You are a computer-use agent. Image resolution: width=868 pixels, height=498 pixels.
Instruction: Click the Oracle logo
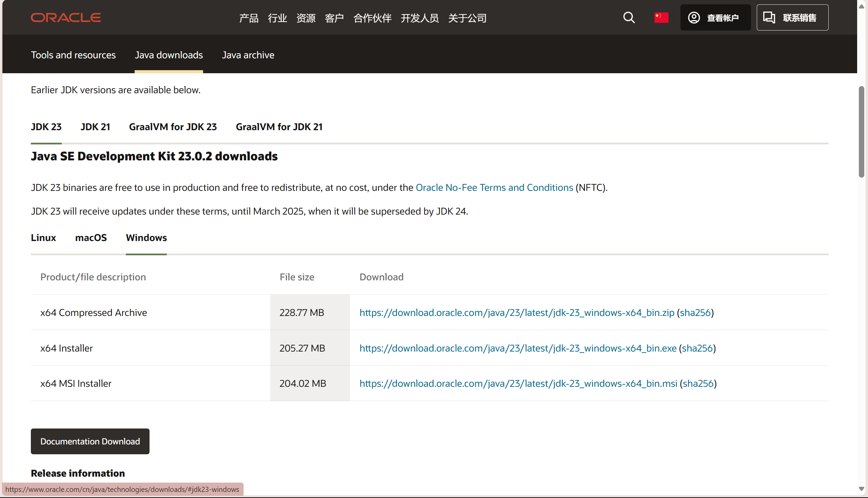[66, 17]
